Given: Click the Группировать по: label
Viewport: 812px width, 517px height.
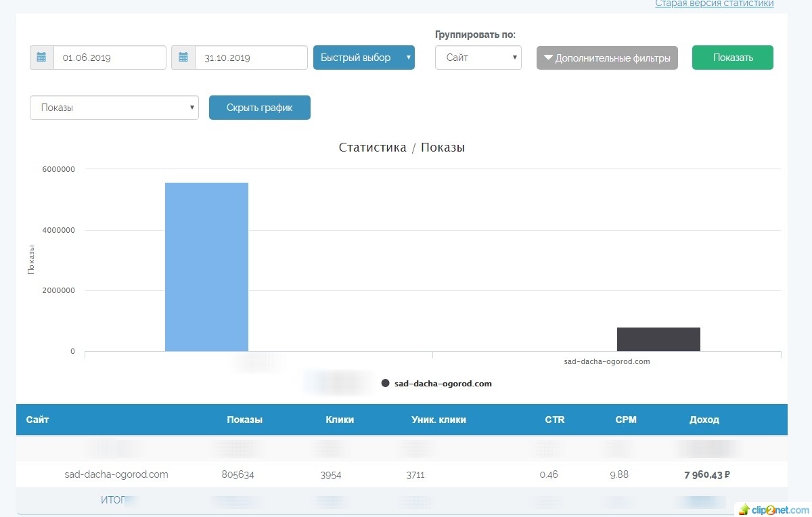Looking at the screenshot, I should click(475, 35).
